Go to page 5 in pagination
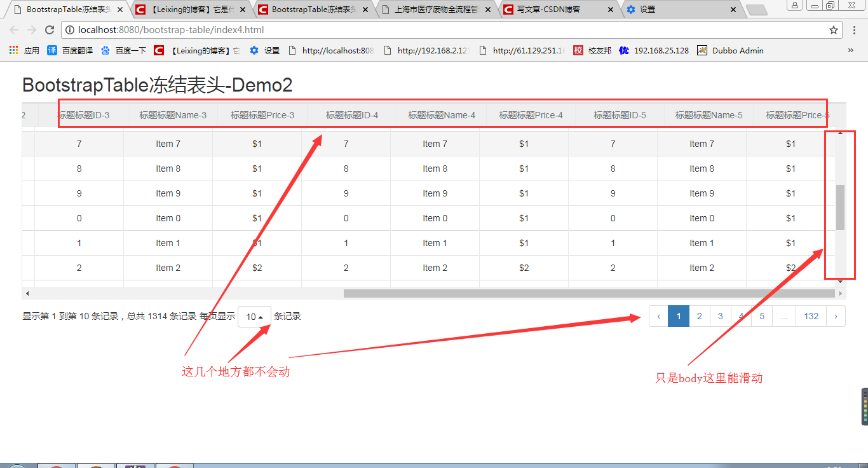 click(762, 316)
